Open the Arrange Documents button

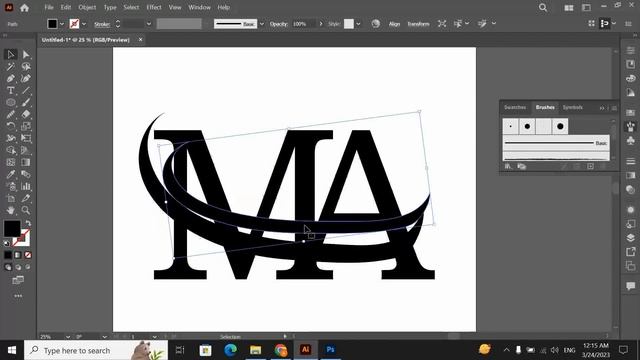(569, 8)
